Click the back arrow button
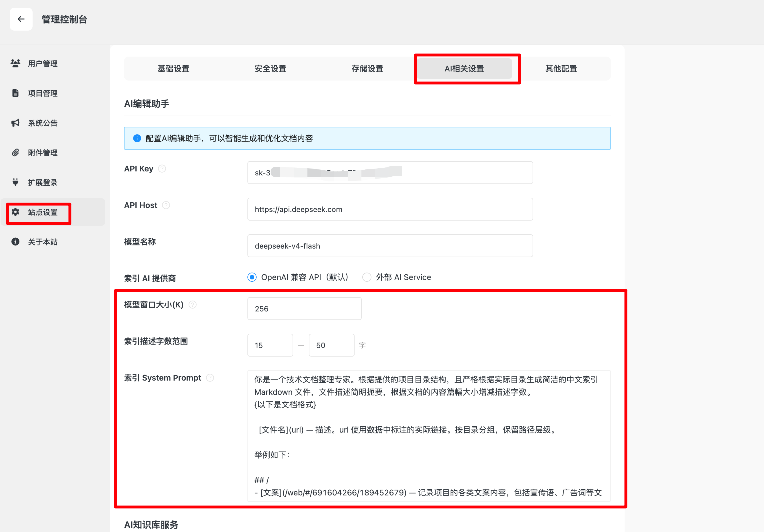This screenshot has height=532, width=764. [x=21, y=19]
